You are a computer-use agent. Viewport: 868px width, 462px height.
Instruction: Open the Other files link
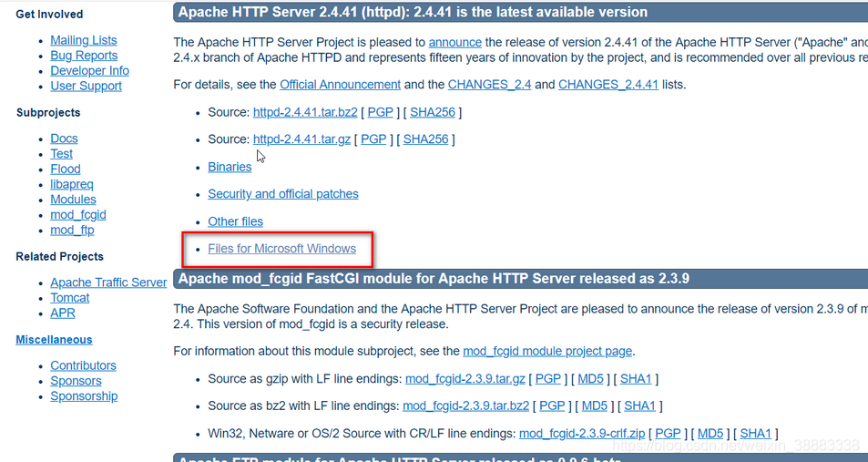(235, 221)
